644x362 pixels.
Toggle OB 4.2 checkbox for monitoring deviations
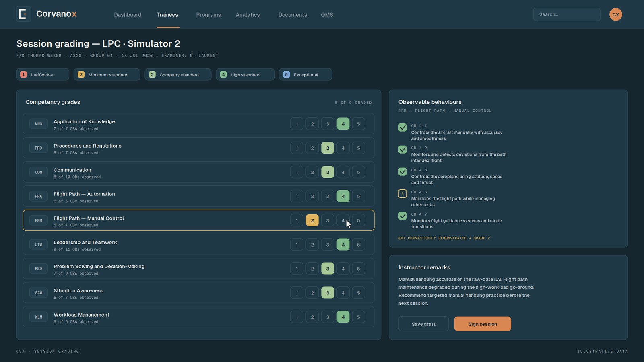click(402, 150)
